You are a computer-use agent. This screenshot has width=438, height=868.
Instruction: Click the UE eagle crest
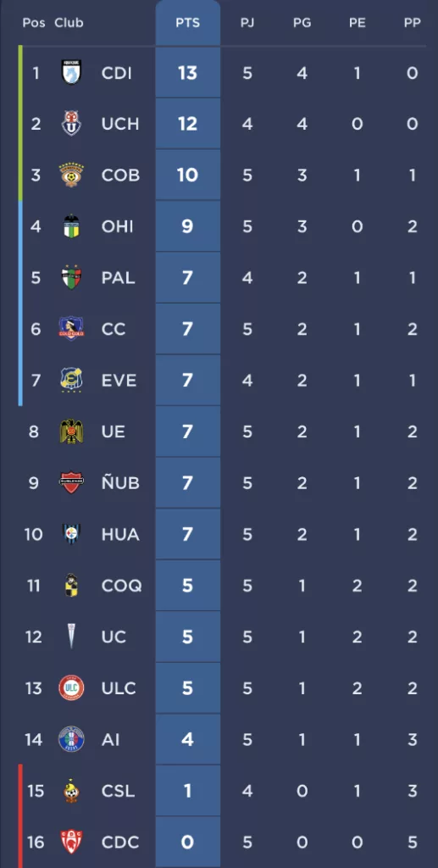[x=71, y=431]
